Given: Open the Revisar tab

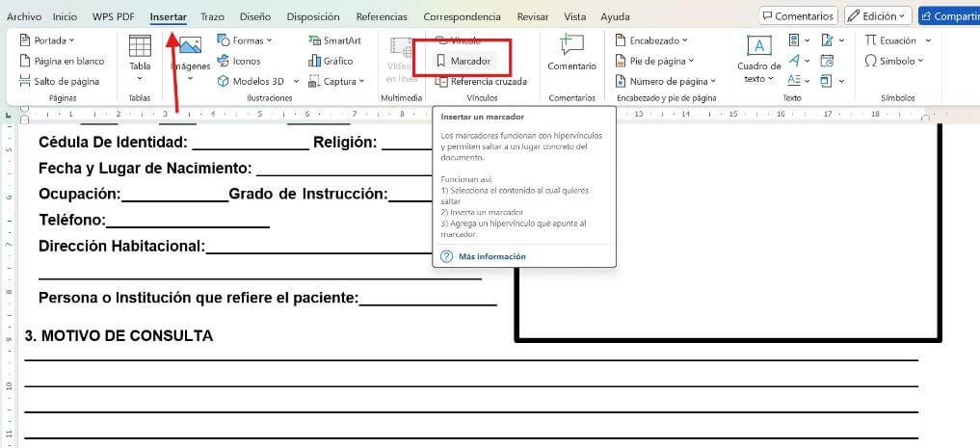Looking at the screenshot, I should pyautogui.click(x=533, y=17).
